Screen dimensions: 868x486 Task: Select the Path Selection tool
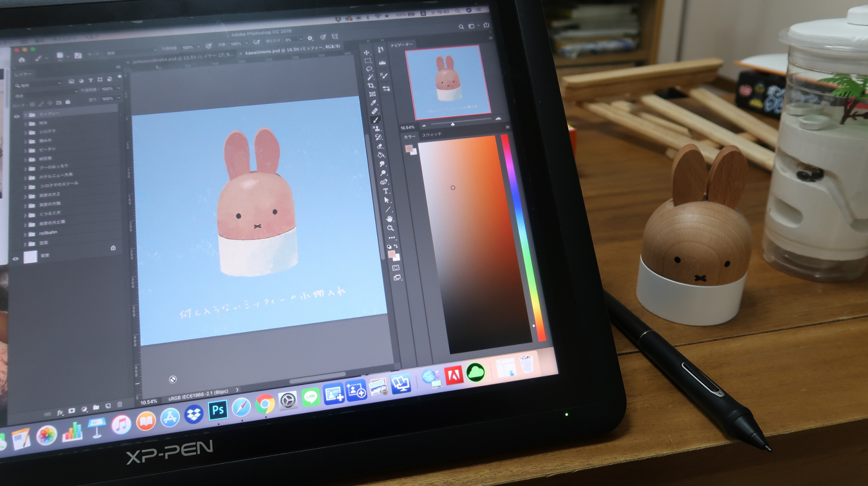387,200
